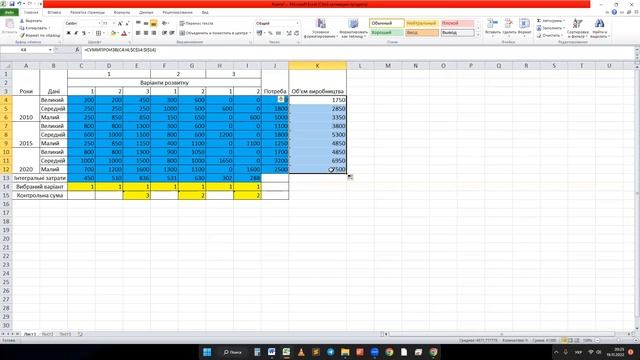
Task: Increase the font size with the large A
Action: point(120,24)
